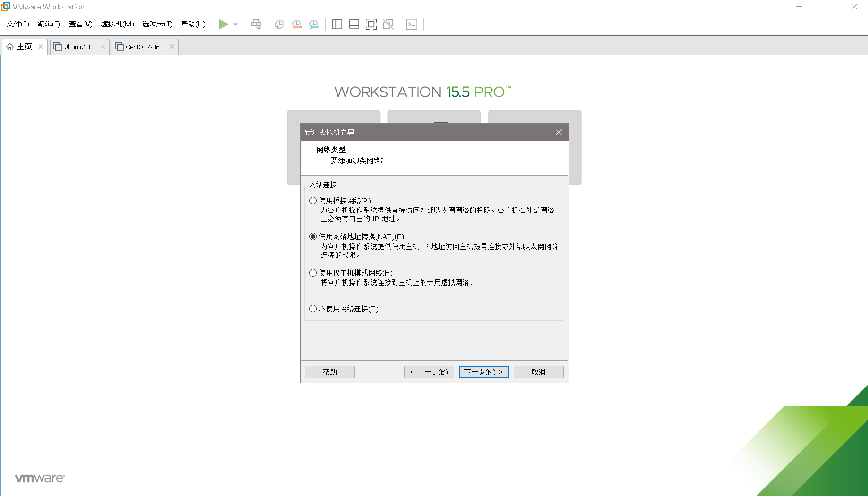Switch to the 主页 tab
The height and width of the screenshot is (496, 868).
point(25,47)
